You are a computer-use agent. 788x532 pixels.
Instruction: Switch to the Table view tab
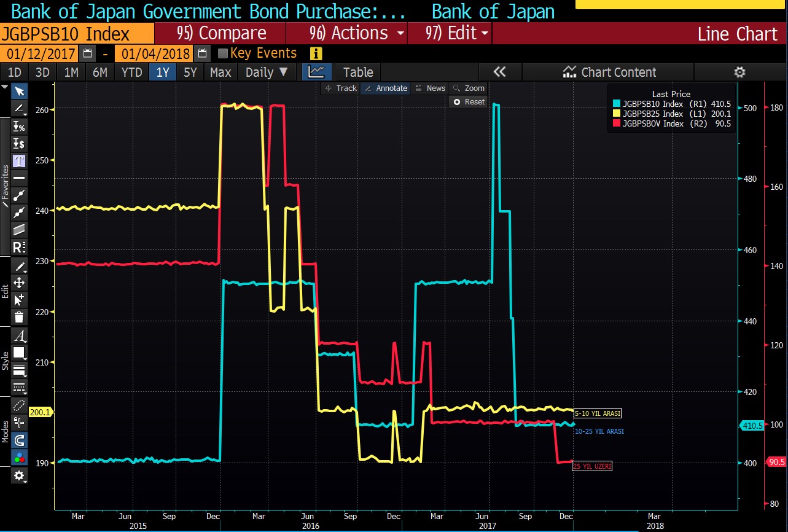357,72
